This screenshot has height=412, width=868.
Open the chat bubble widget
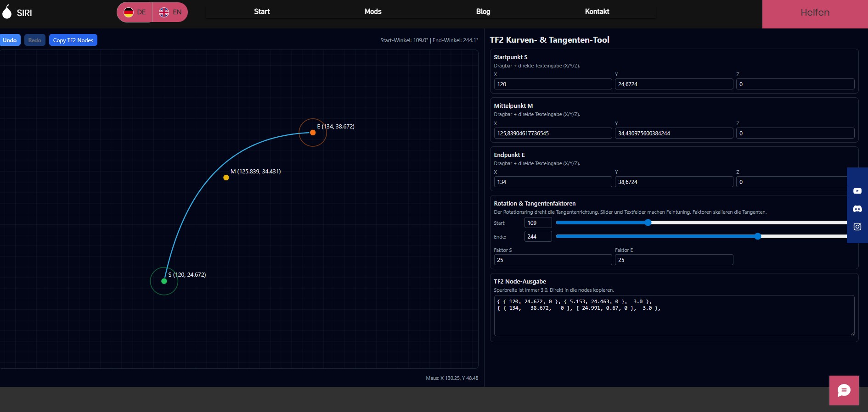click(x=844, y=390)
